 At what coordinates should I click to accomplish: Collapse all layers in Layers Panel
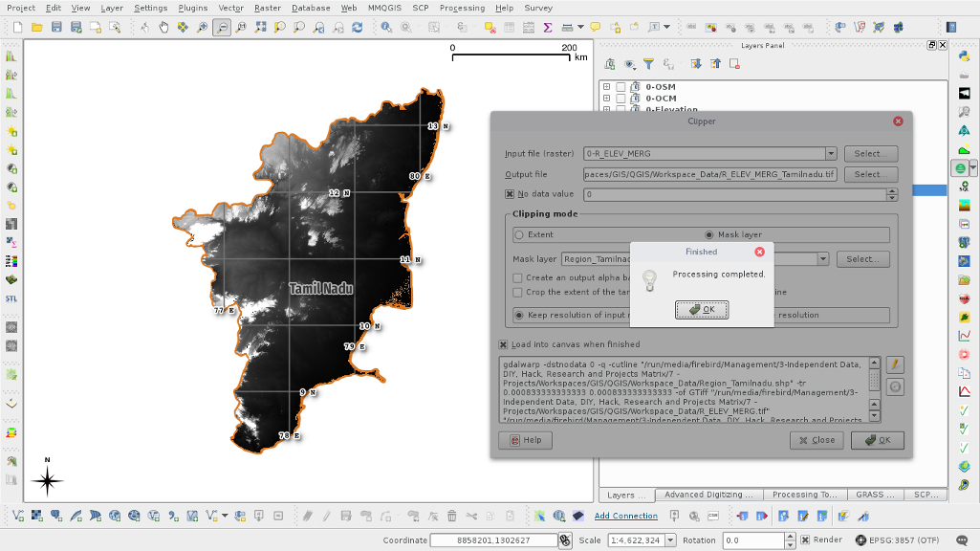click(715, 64)
